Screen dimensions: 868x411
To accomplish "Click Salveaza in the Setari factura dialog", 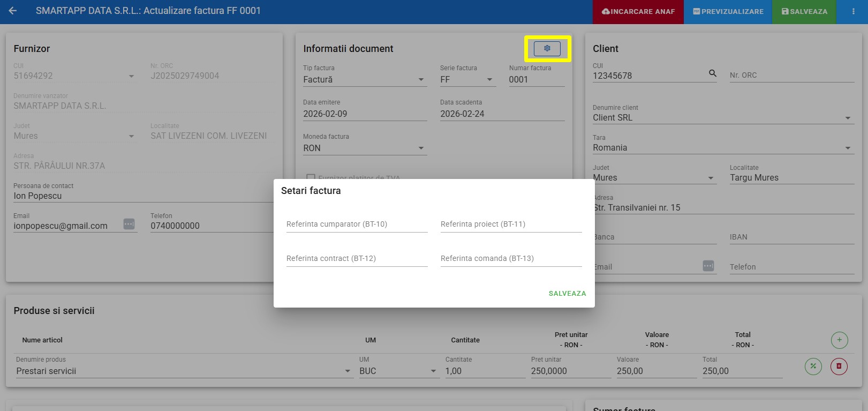I will tap(567, 294).
